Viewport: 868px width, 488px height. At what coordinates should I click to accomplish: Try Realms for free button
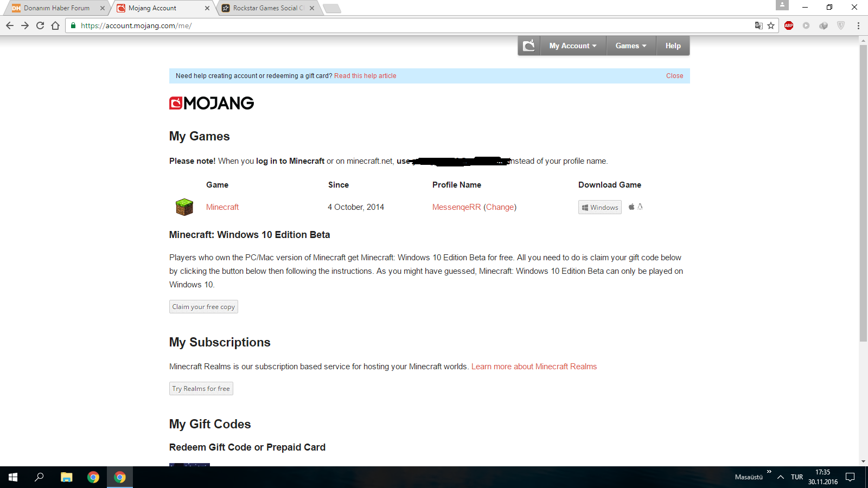pyautogui.click(x=201, y=389)
